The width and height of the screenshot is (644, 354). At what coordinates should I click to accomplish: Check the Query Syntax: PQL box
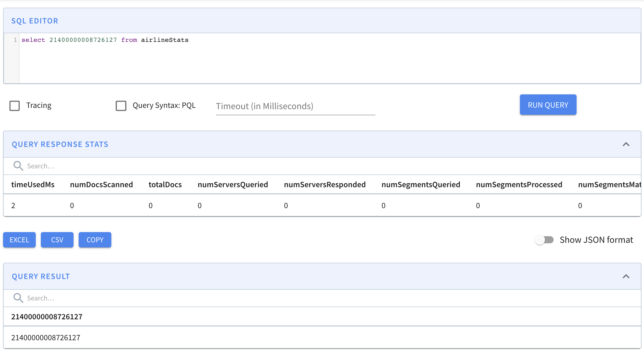[x=121, y=106]
